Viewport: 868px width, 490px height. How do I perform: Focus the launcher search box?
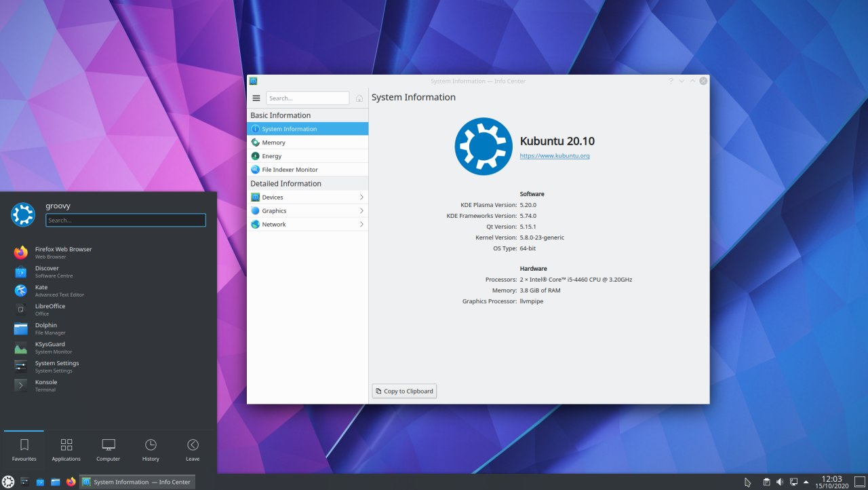click(x=125, y=220)
